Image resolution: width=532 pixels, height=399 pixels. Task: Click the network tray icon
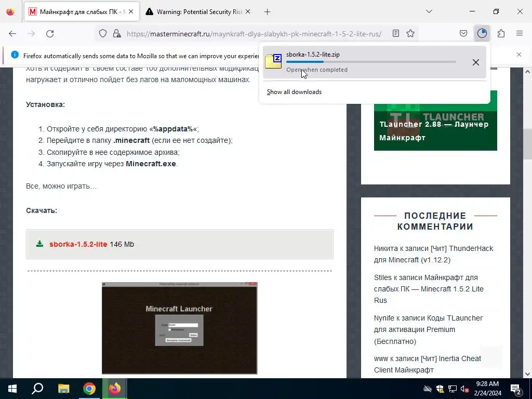pos(453,389)
